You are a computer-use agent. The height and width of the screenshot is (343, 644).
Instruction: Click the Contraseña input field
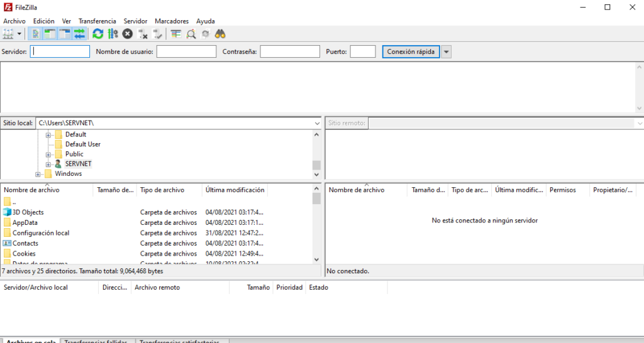point(290,52)
